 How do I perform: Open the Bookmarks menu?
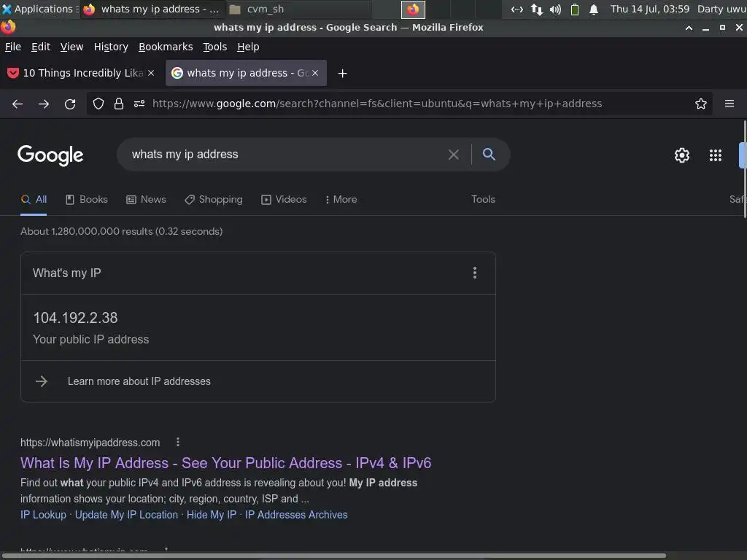166,47
